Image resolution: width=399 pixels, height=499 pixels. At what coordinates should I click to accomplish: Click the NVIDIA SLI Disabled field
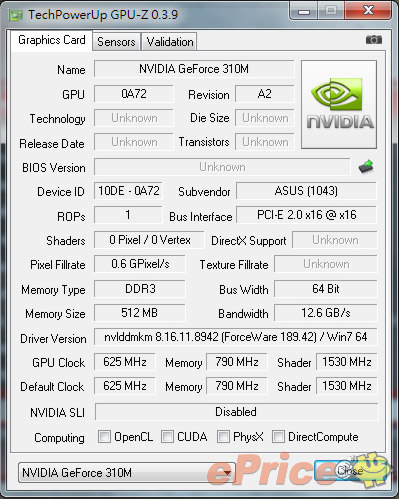(x=236, y=412)
